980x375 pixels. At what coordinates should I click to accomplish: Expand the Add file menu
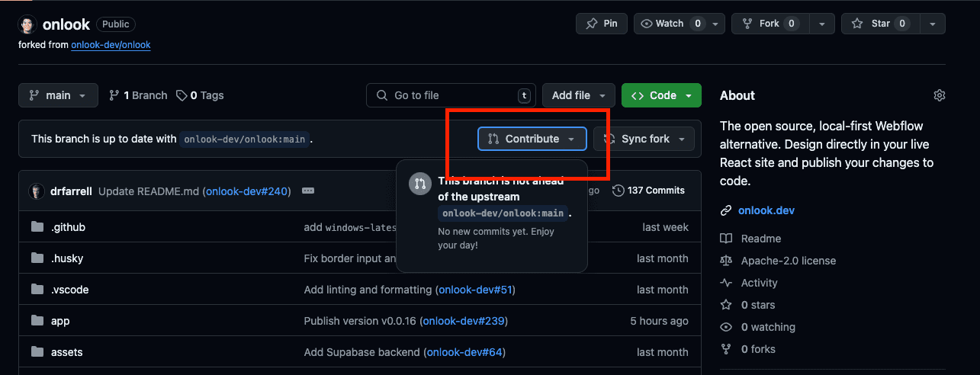click(x=578, y=95)
